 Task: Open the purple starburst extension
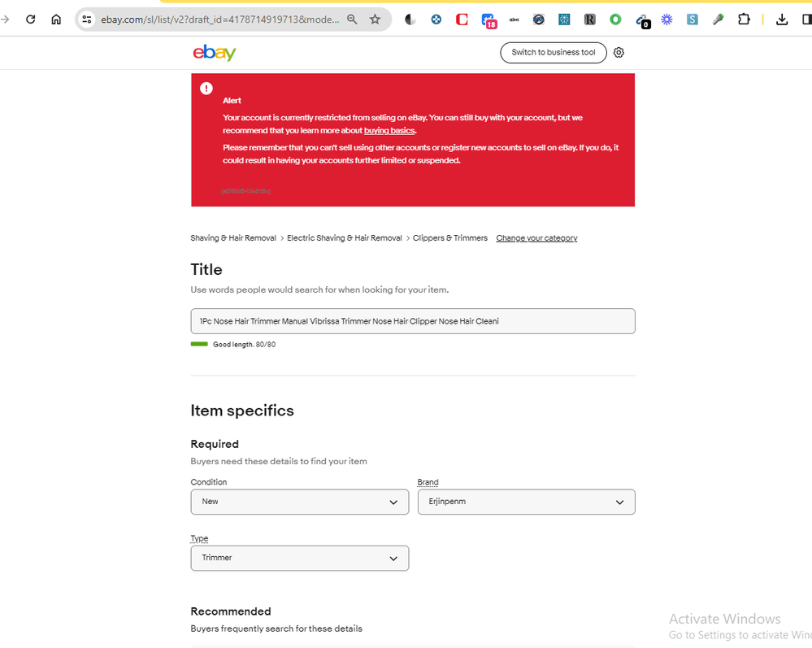click(x=667, y=20)
